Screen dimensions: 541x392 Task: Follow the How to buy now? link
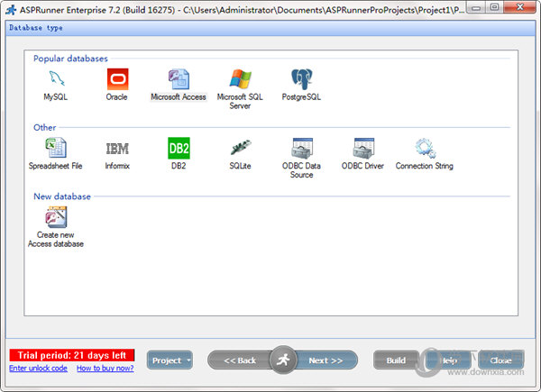pos(105,369)
